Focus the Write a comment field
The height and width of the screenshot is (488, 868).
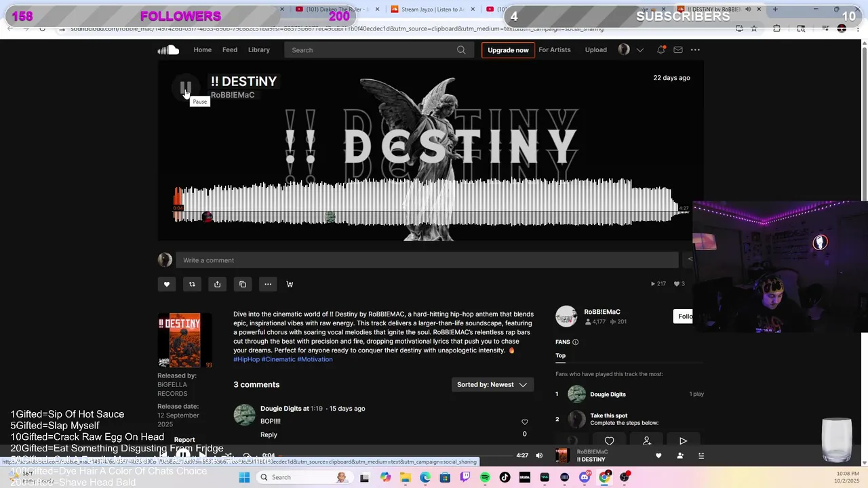427,260
